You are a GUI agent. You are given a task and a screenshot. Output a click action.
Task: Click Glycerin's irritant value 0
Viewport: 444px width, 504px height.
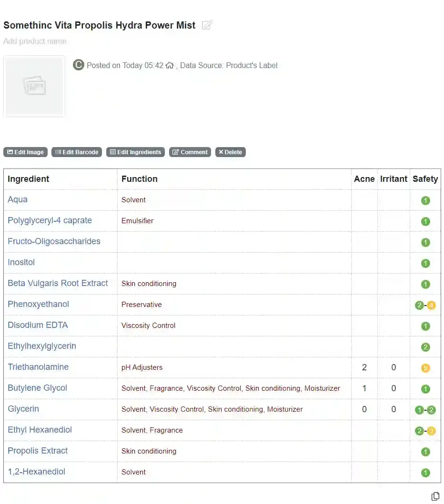pyautogui.click(x=394, y=409)
